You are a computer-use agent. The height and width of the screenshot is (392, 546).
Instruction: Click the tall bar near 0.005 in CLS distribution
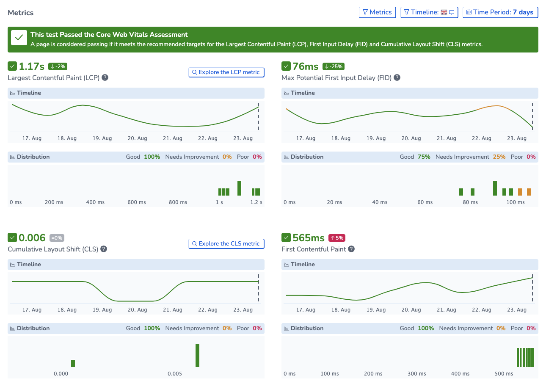click(197, 356)
